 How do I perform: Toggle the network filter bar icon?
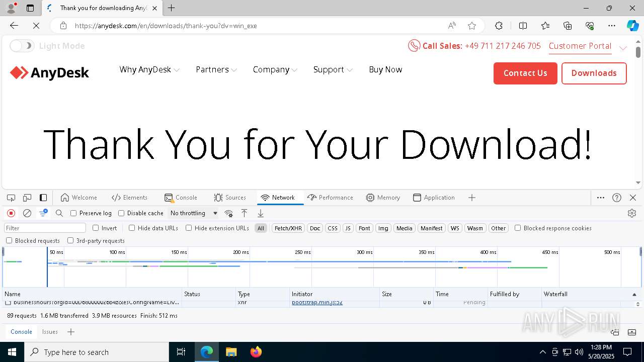tap(43, 213)
